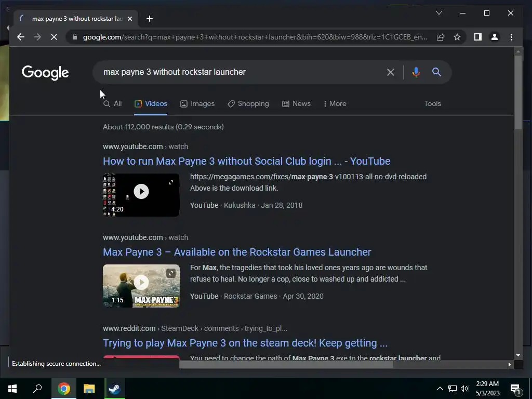Image resolution: width=532 pixels, height=399 pixels.
Task: Open the notification center icon
Action: click(515, 389)
